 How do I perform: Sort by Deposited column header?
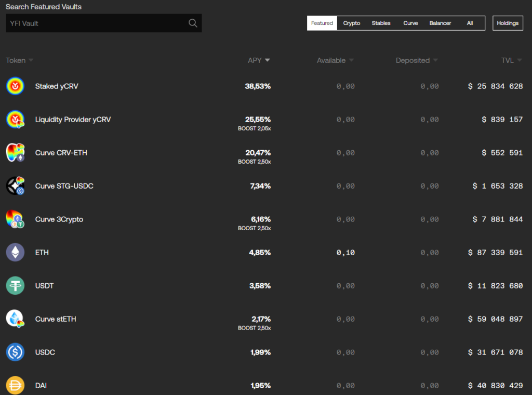click(416, 60)
